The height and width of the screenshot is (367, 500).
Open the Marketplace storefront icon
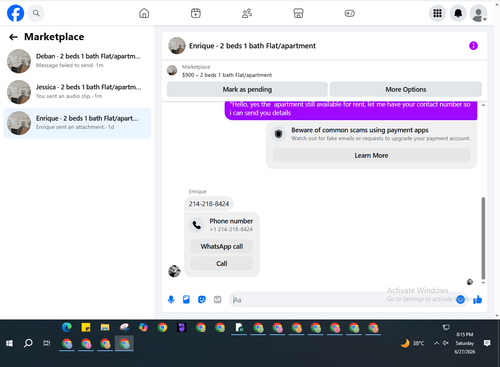click(x=298, y=13)
